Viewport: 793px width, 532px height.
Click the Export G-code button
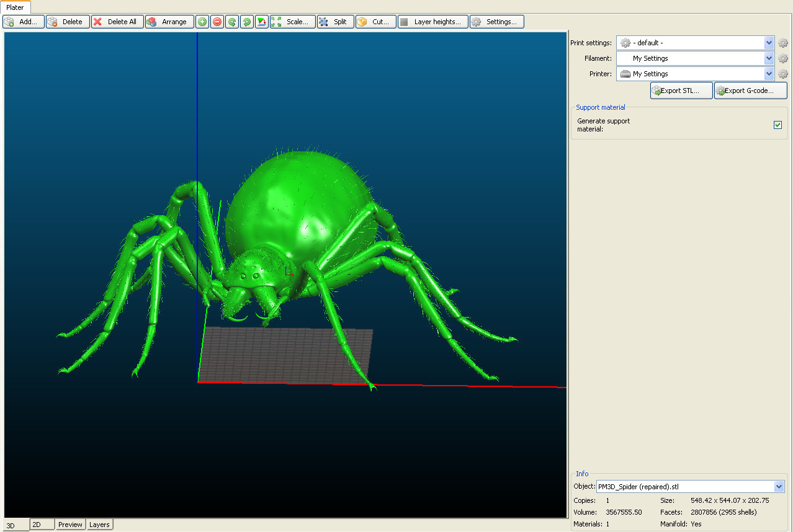750,91
